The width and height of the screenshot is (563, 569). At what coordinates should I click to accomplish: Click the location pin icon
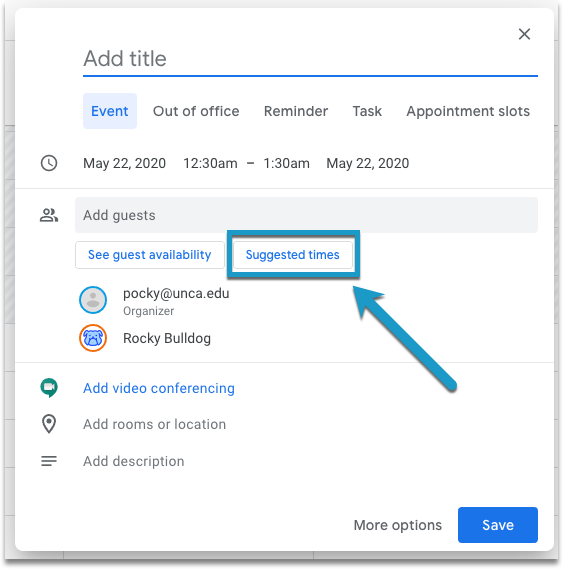(x=49, y=424)
